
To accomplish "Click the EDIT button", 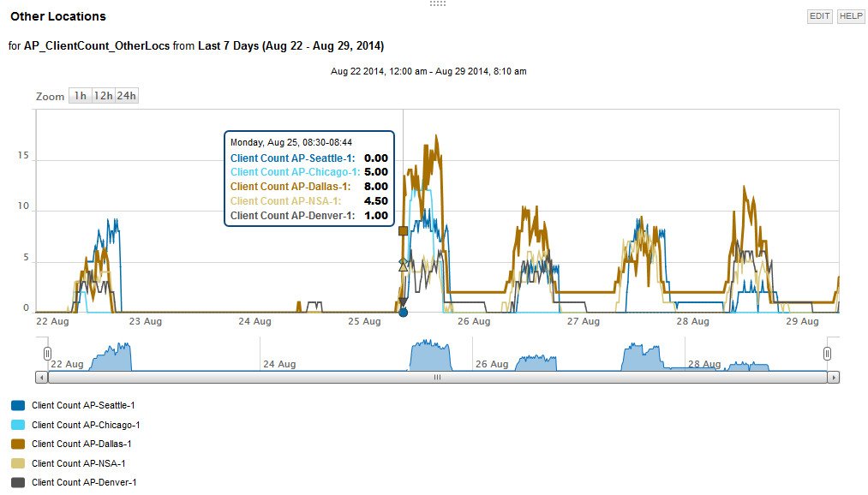I will pyautogui.click(x=819, y=16).
